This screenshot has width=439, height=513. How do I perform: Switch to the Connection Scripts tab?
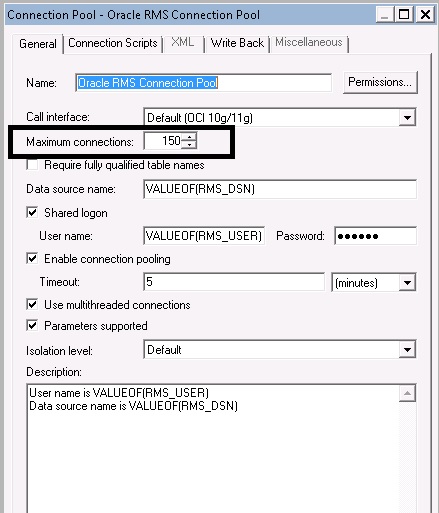tap(113, 43)
